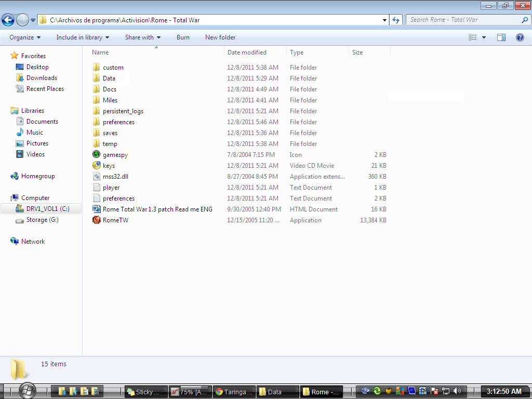This screenshot has width=532, height=399.
Task: Switch to the Taringa Chrome taskbar button
Action: 234,392
